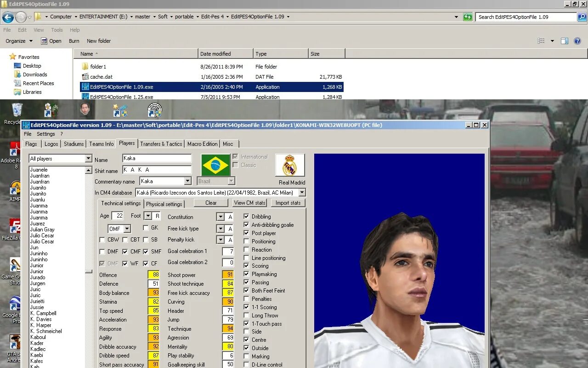Click the Offence value 88 yellow box
The height and width of the screenshot is (368, 588).
tap(153, 275)
